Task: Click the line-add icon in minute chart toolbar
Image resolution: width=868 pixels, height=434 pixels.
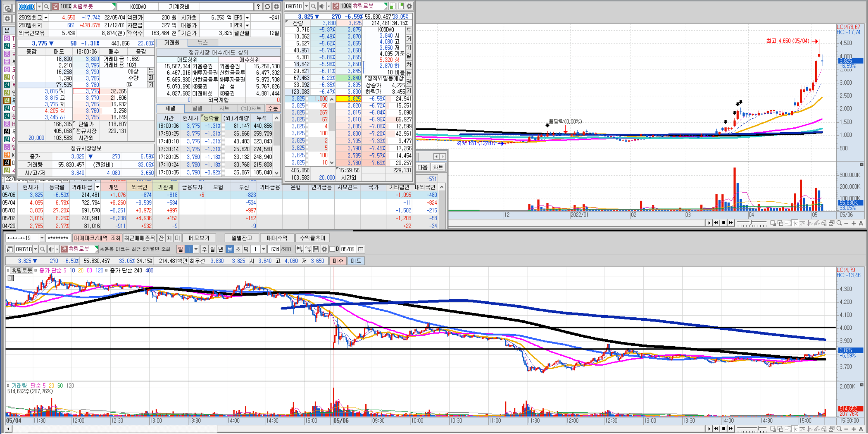Action: (x=308, y=249)
